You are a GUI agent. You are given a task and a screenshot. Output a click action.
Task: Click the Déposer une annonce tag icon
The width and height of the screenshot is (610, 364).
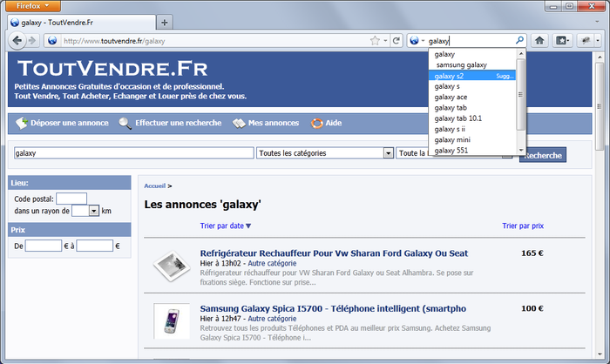click(x=22, y=123)
